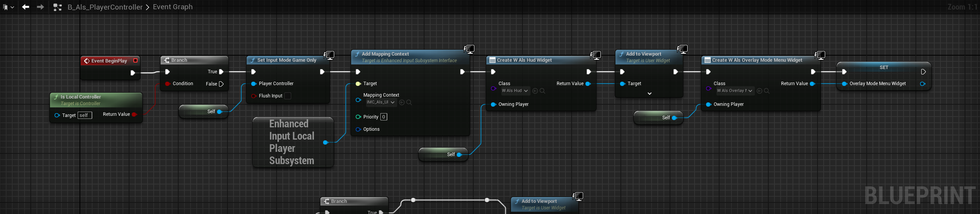This screenshot has width=980, height=214.
Task: Expand the Add to Viewport node's advanced pins
Action: (x=649, y=94)
